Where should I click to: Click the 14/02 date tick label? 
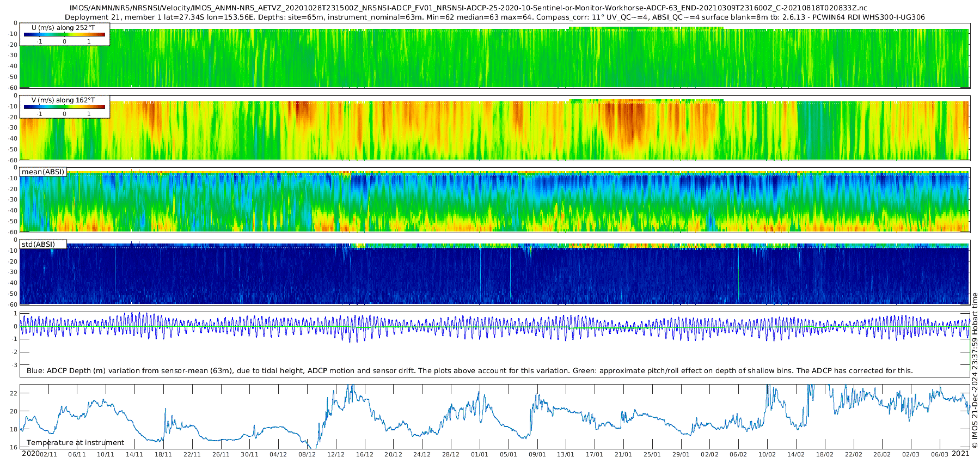795,455
